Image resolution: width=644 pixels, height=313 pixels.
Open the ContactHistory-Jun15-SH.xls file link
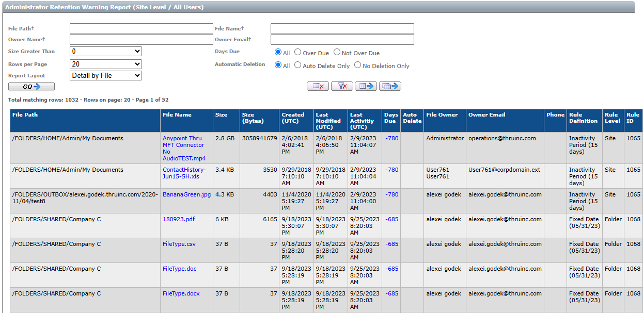[184, 173]
